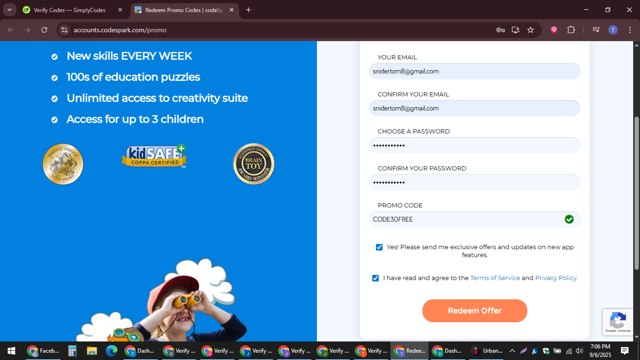Viewport: 640px width, 360px height.
Task: Open the Privacy Policy link
Action: pos(556,278)
